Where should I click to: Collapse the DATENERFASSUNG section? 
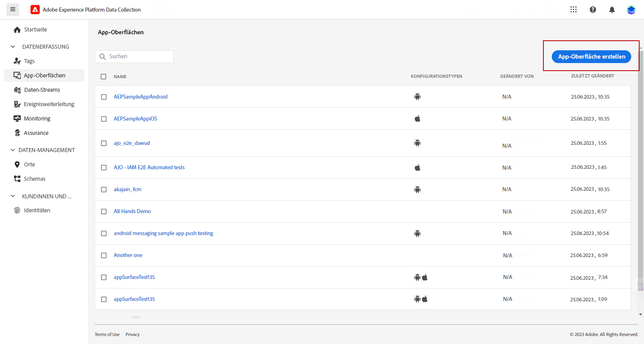click(x=13, y=47)
